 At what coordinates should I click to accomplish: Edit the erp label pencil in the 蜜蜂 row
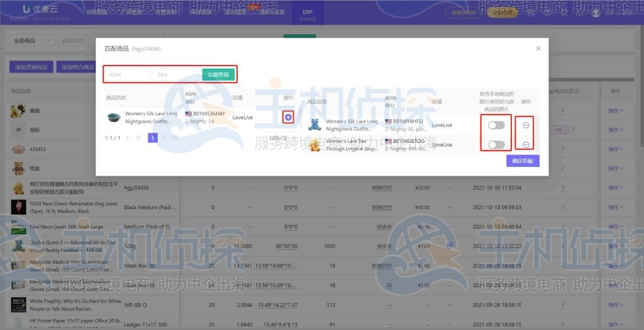click(563, 111)
